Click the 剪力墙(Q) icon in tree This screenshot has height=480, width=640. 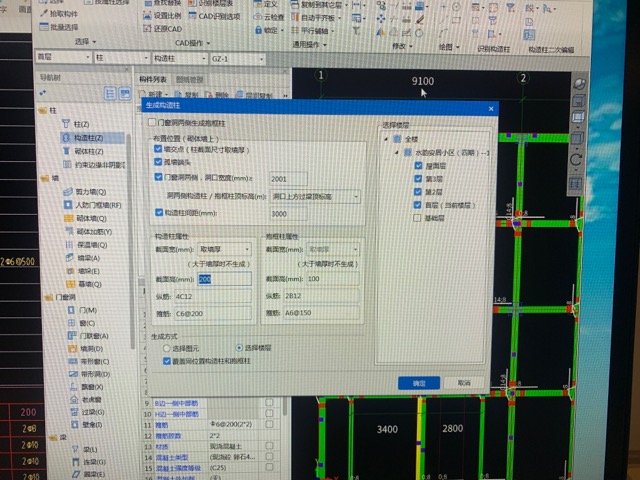[x=68, y=191]
